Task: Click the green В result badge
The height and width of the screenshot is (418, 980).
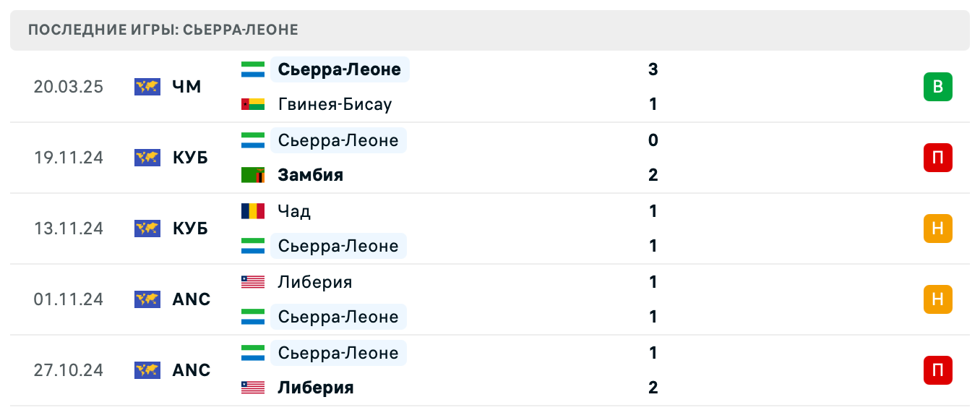Action: coord(938,87)
